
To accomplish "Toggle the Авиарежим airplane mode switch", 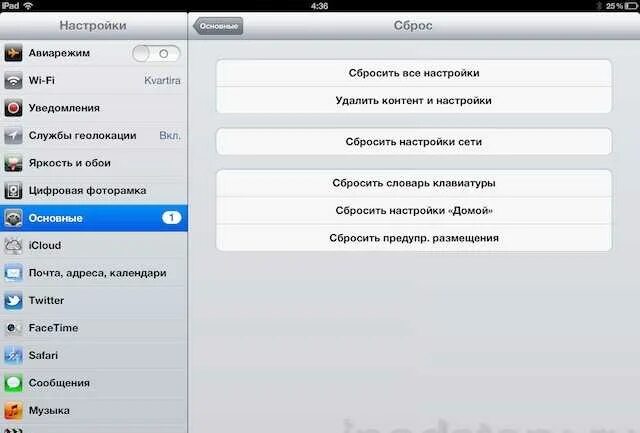I will click(x=156, y=53).
